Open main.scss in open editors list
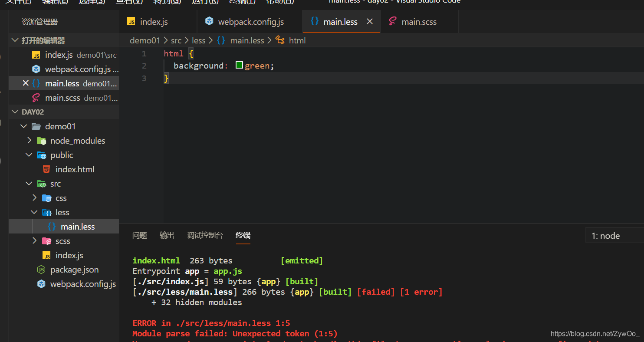The width and height of the screenshot is (644, 342). (x=64, y=98)
